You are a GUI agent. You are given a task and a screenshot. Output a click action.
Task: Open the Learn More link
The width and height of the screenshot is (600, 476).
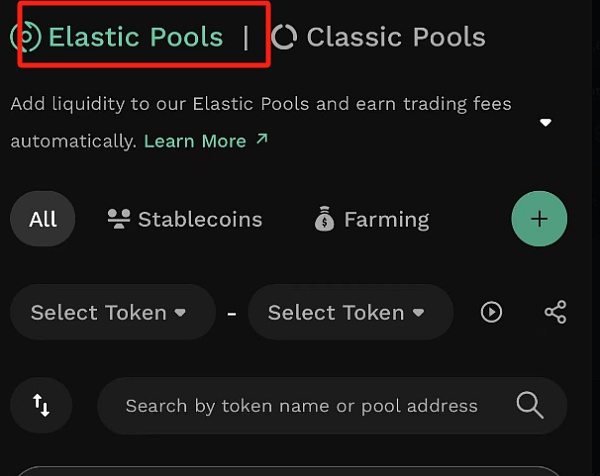pos(195,141)
